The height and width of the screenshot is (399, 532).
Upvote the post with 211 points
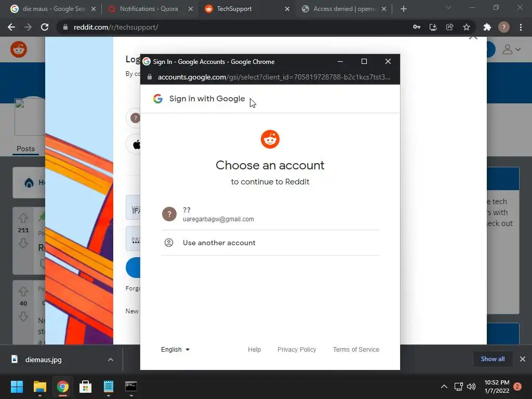23,218
